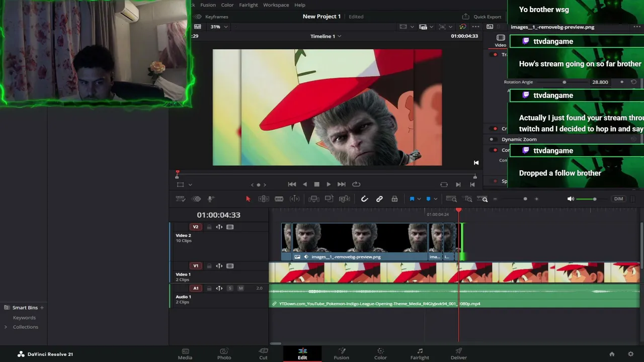Add a blue marker at playhead
This screenshot has height=362, width=644.
point(428,199)
